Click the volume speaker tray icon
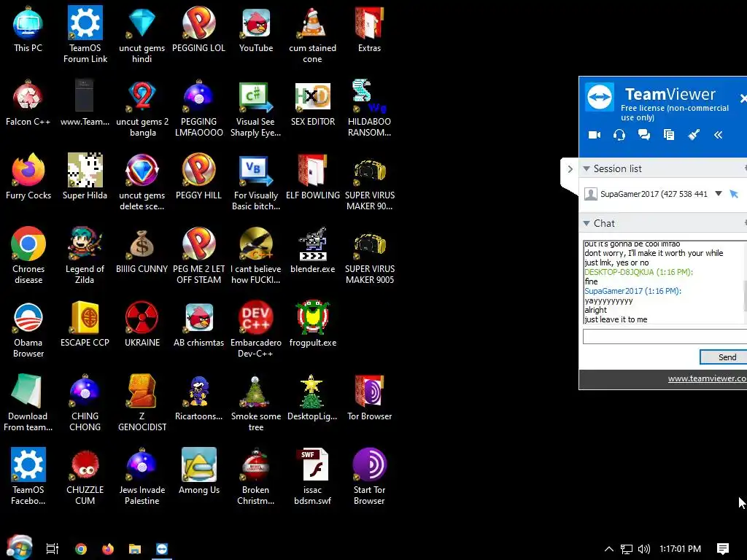This screenshot has width=747, height=560. tap(644, 549)
